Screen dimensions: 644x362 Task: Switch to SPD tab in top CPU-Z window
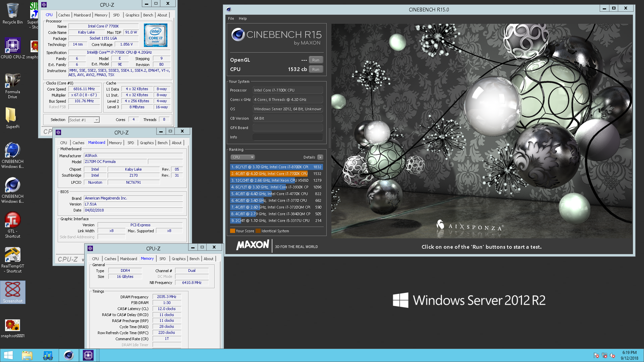(116, 15)
